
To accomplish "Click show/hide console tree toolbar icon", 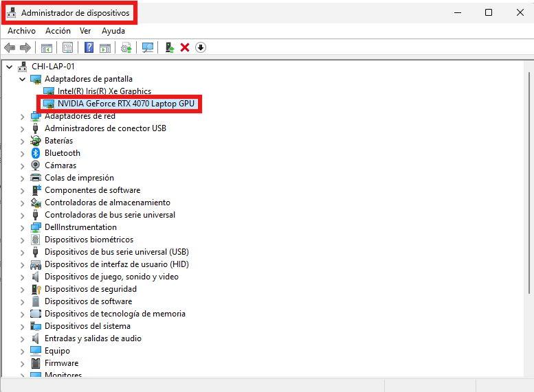I will (x=47, y=47).
